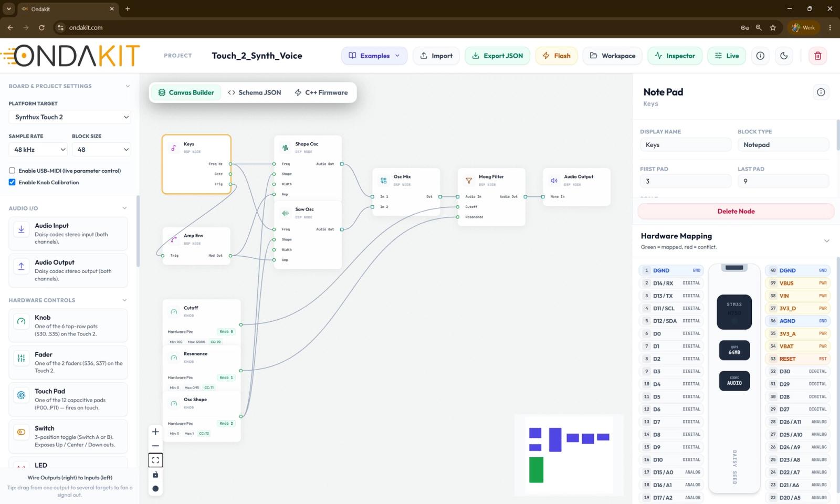Collapse the Hardware Controls section

tap(124, 300)
